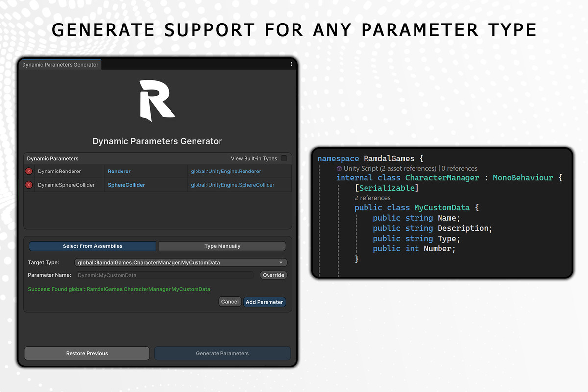This screenshot has height=392, width=588.
Task: Switch to the Type Manually tab
Action: pos(222,246)
